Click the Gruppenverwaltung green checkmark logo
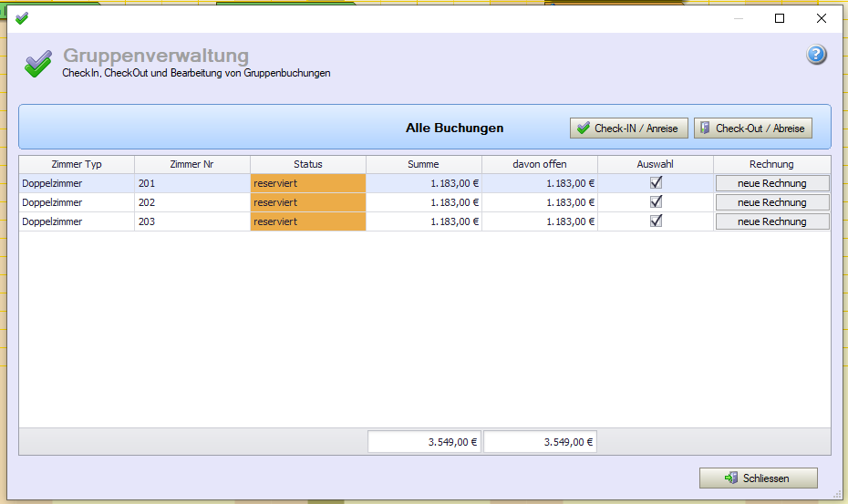Screen dimensions: 848x504 38,63
